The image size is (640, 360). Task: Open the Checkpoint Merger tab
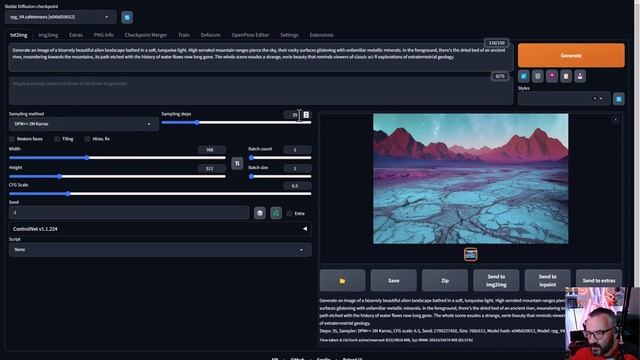[146, 35]
